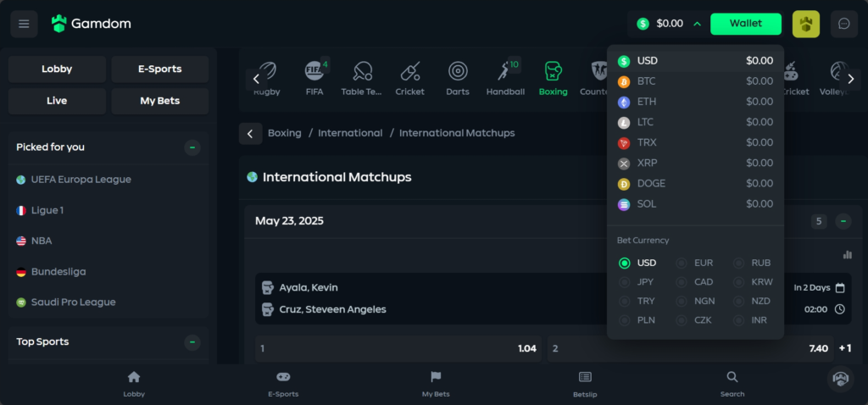868x405 pixels.
Task: Select the ETH coin icon
Action: coord(624,102)
